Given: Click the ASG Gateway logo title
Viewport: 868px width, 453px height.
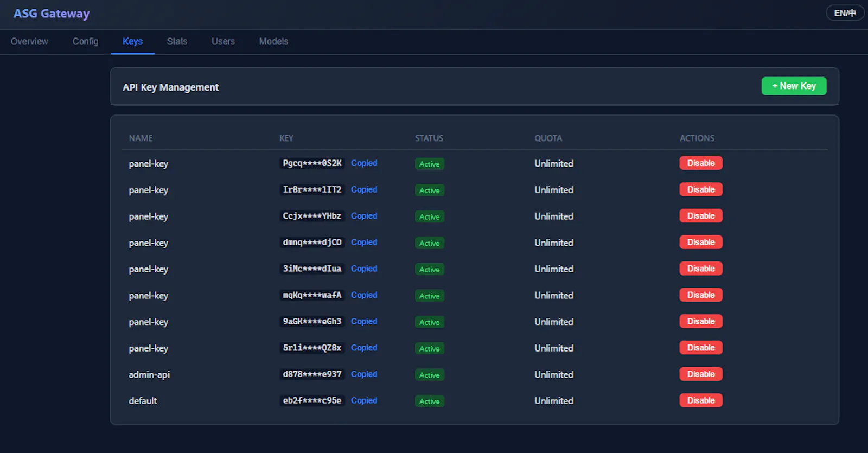Looking at the screenshot, I should [x=52, y=14].
